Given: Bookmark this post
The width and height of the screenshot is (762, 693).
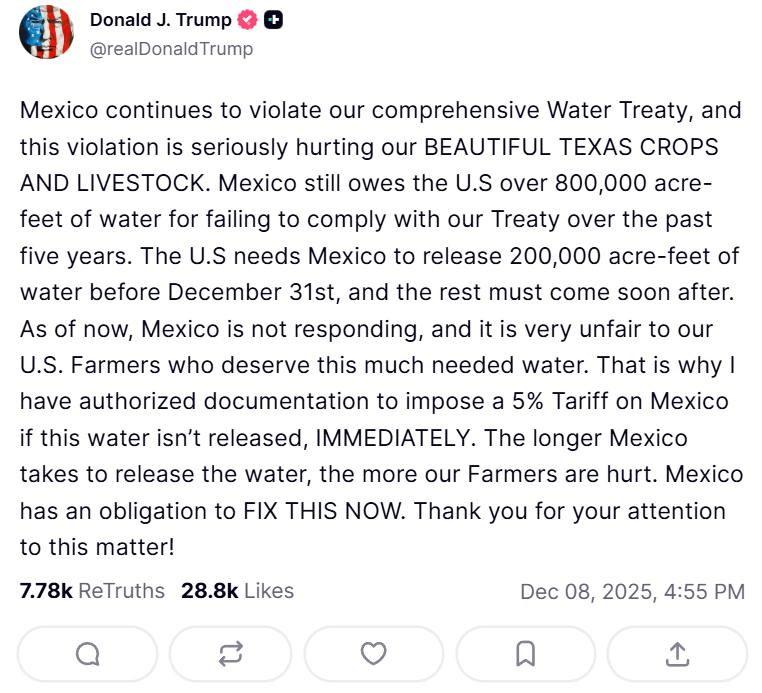Looking at the screenshot, I should (x=525, y=654).
